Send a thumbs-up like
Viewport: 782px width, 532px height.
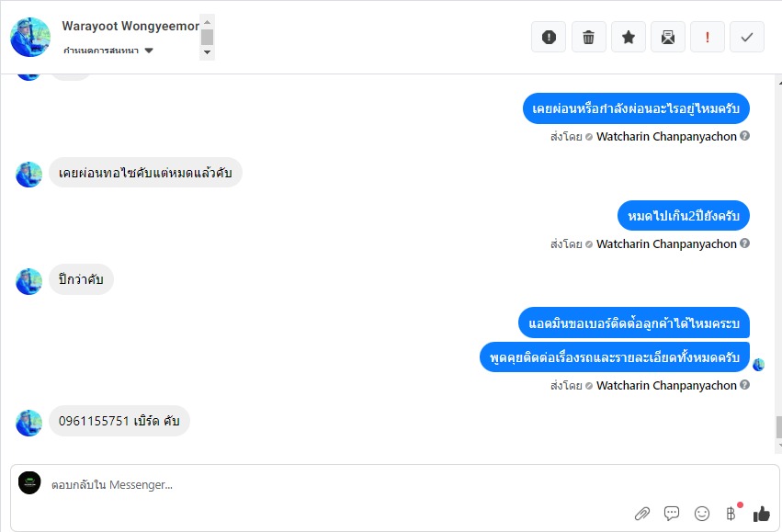click(x=761, y=514)
